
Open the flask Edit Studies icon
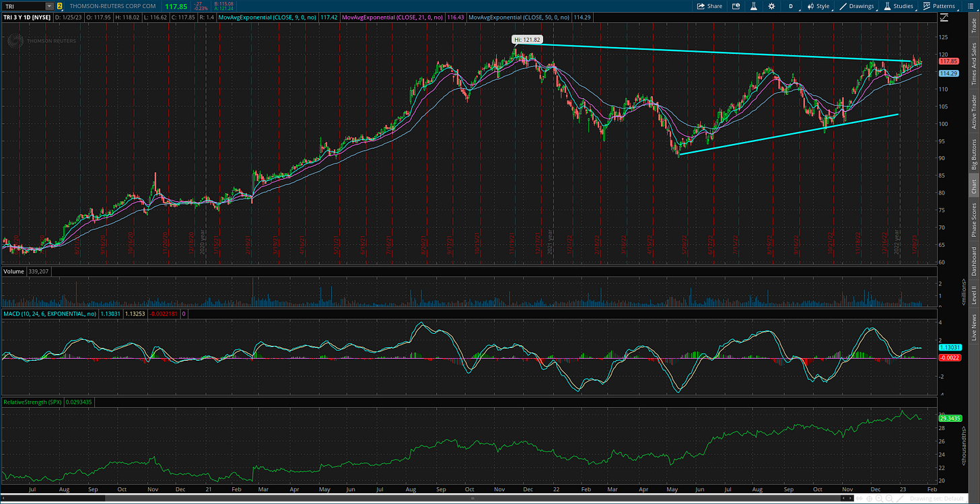755,6
